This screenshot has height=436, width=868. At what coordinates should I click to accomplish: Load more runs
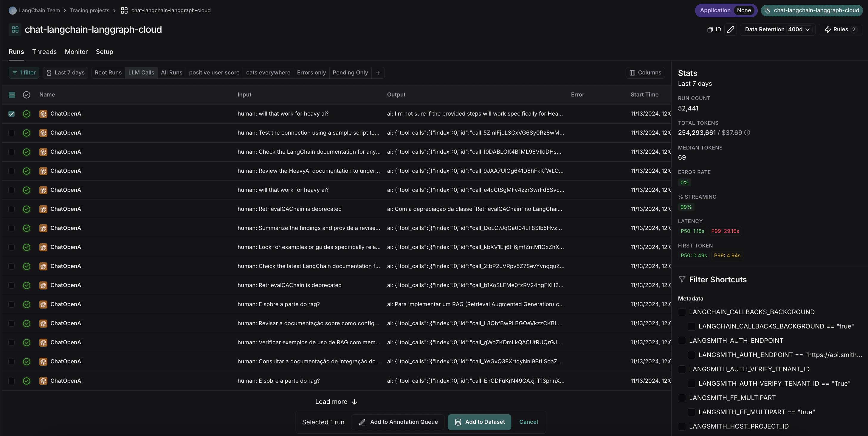pyautogui.click(x=336, y=401)
